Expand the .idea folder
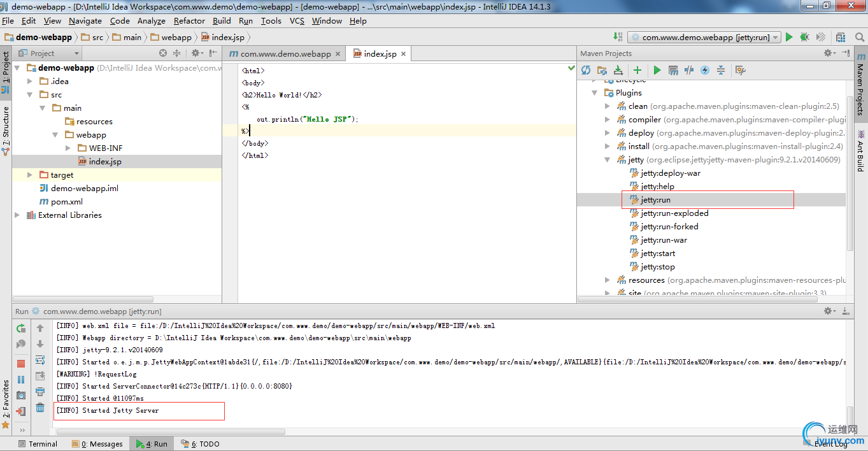868x451 pixels. pyautogui.click(x=30, y=81)
